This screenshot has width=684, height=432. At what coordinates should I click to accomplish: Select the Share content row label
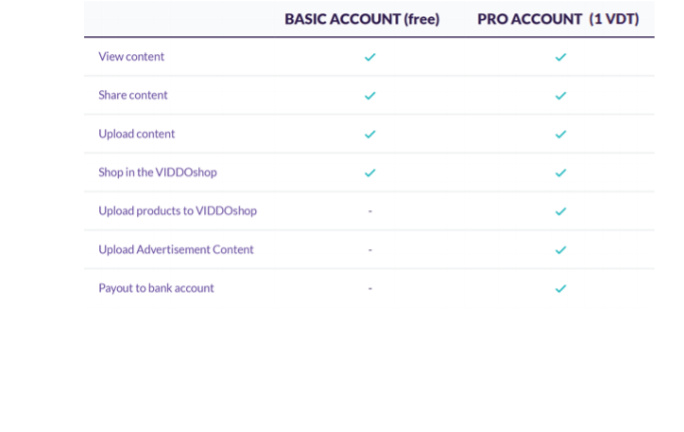(x=133, y=96)
